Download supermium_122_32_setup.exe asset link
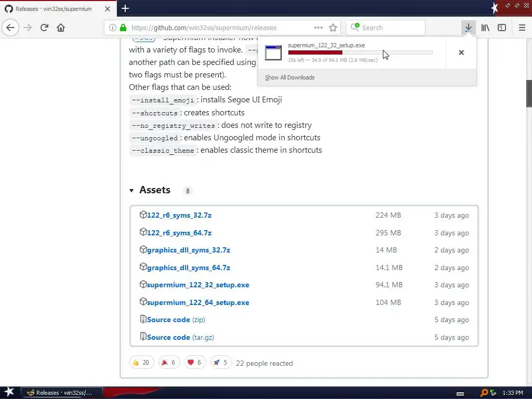 pyautogui.click(x=198, y=285)
